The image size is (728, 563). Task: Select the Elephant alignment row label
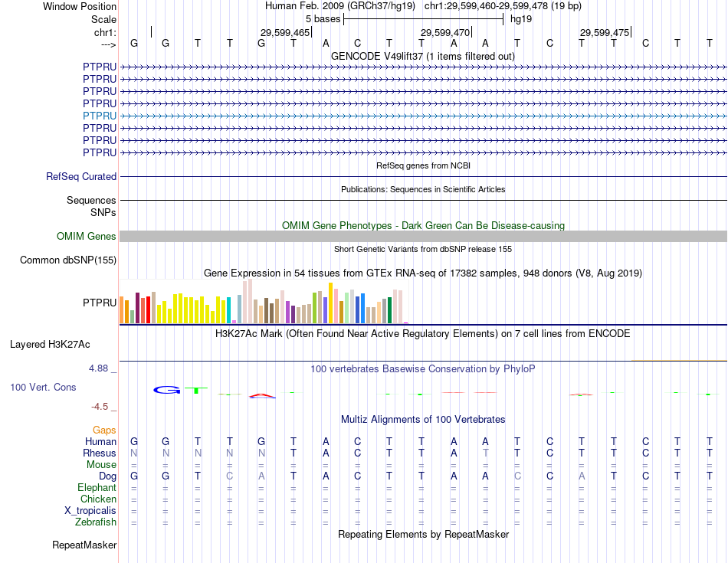97,488
